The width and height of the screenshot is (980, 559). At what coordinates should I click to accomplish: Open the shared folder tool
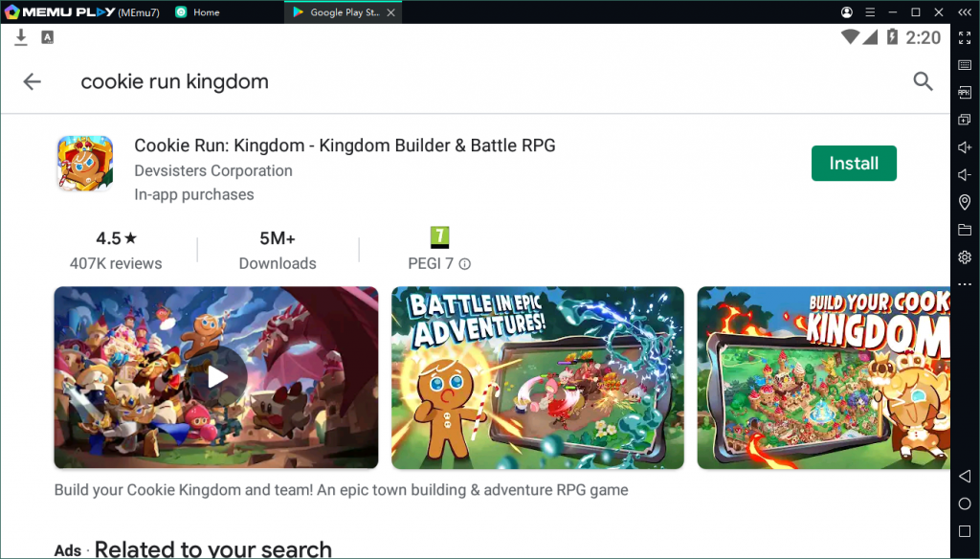coord(965,230)
